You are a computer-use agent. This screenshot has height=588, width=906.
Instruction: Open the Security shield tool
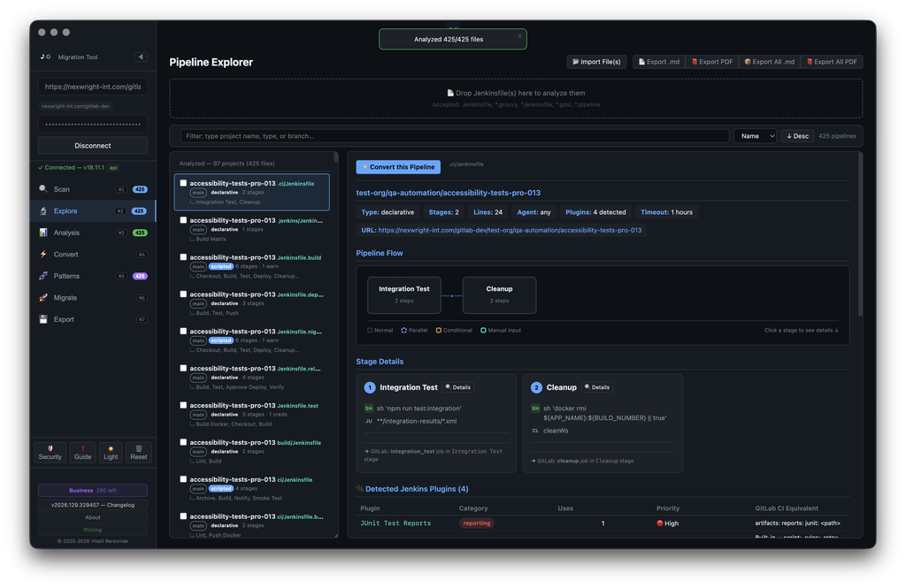(50, 452)
